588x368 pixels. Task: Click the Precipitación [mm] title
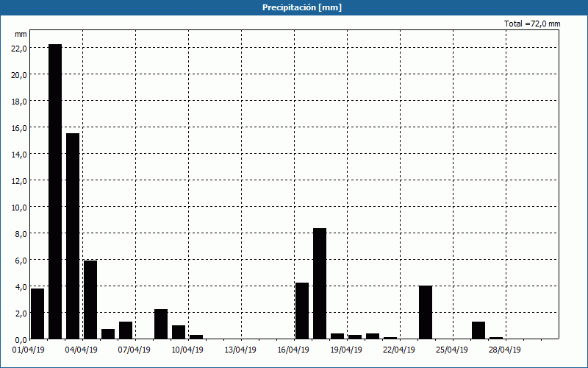[x=302, y=7]
